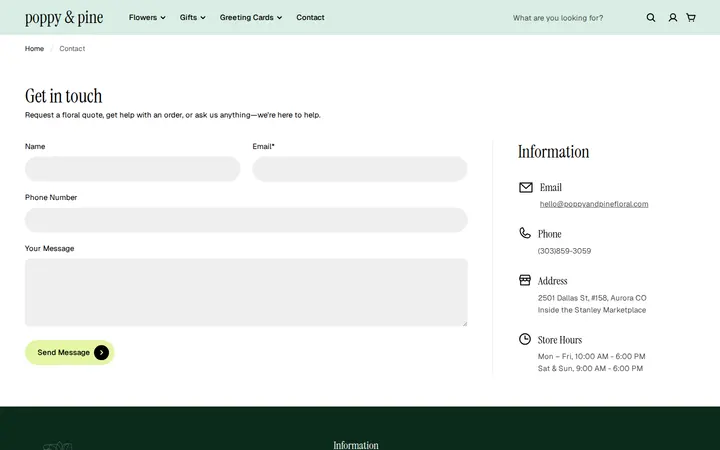Click the 'Store Hours' heading
This screenshot has height=450, width=720.
coord(560,340)
